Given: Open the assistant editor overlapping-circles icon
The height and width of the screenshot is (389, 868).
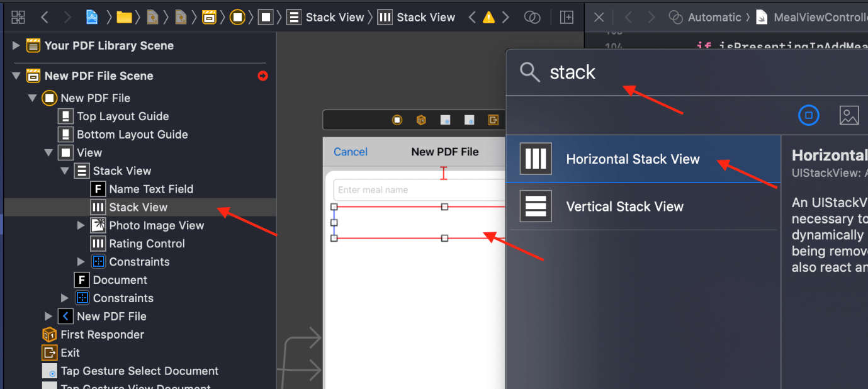Looking at the screenshot, I should pos(533,18).
